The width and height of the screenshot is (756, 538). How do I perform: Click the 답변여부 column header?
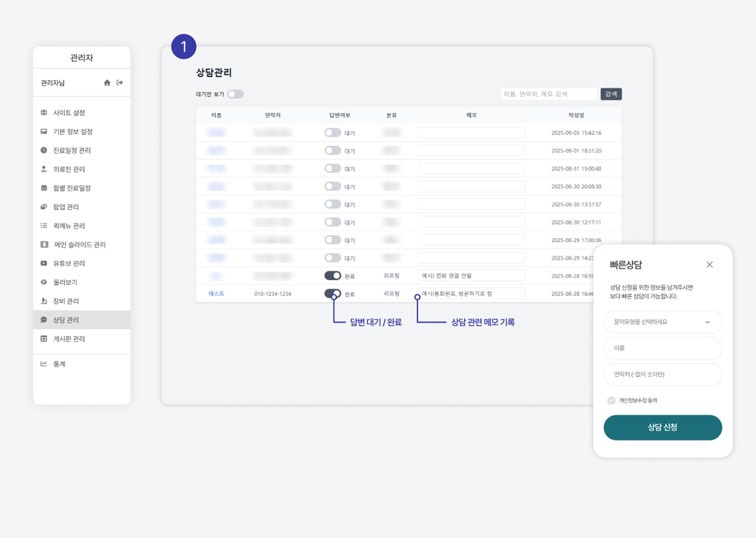point(340,115)
